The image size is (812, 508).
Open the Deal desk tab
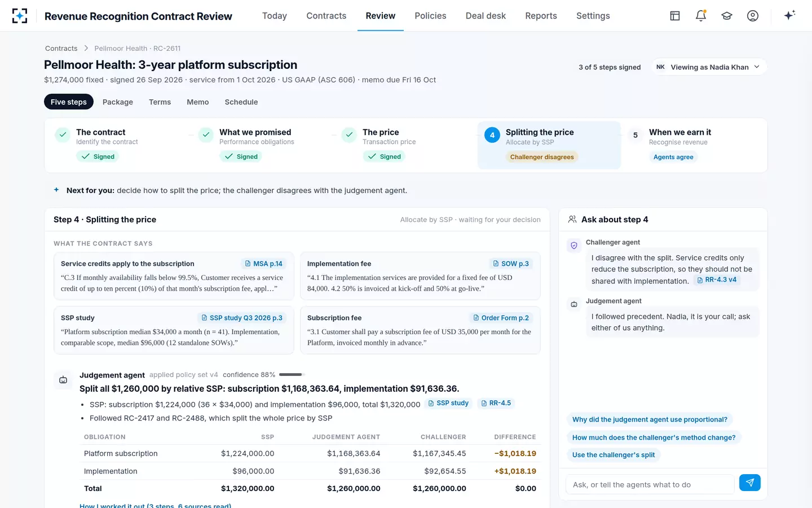486,16
